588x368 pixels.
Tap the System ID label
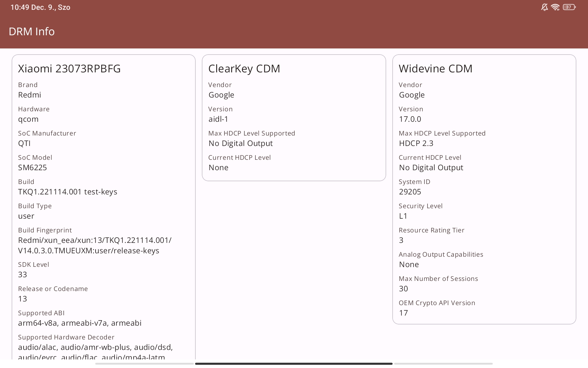(414, 182)
